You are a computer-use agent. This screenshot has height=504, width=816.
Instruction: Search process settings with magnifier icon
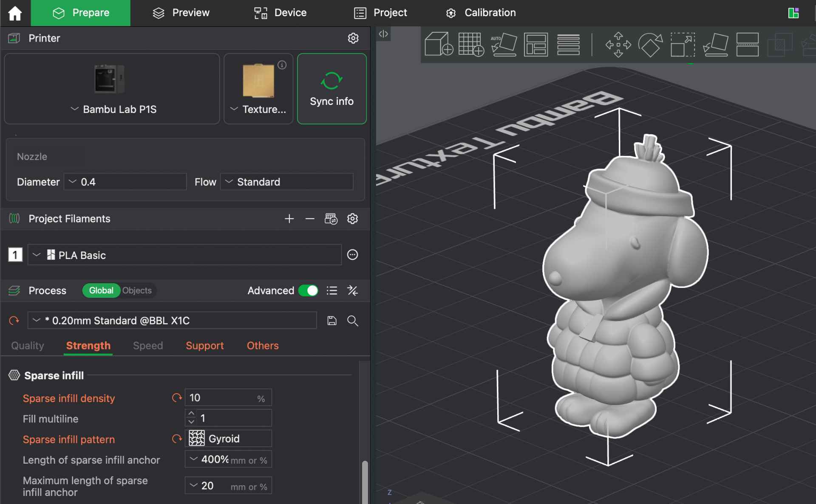353,321
